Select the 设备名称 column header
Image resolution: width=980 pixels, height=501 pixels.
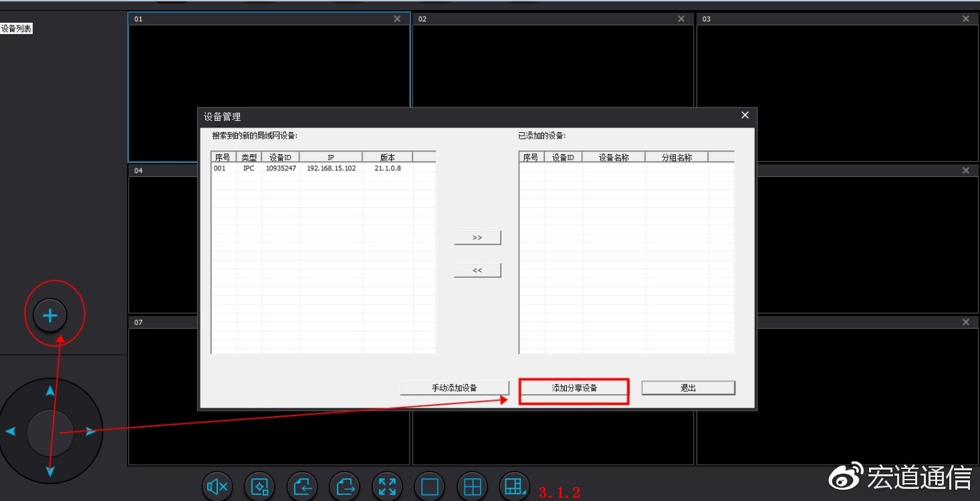coord(614,157)
